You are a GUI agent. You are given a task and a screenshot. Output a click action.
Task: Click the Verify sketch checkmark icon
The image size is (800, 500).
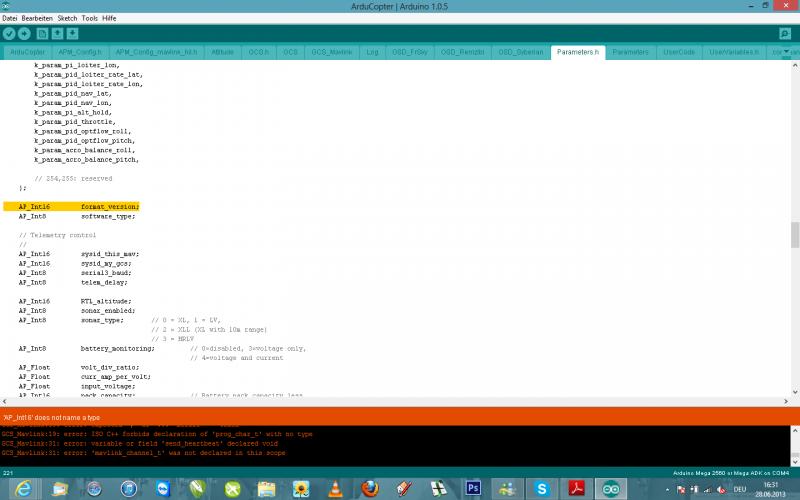click(x=9, y=34)
